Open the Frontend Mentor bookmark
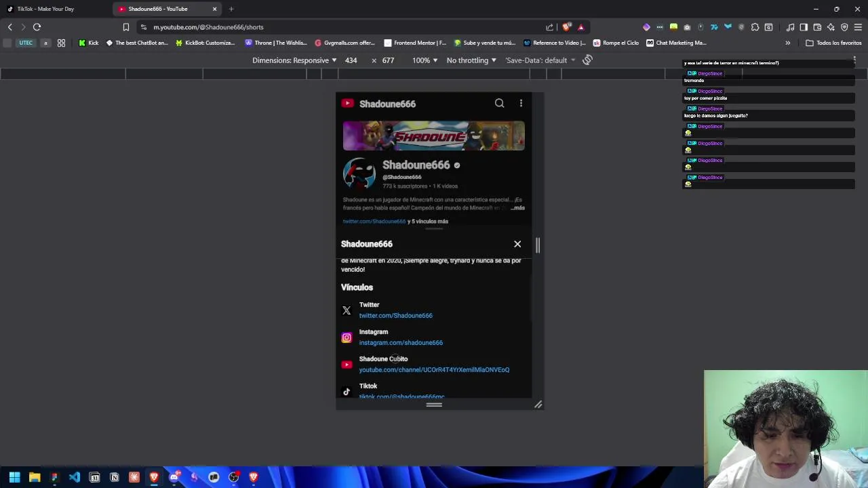 click(x=415, y=43)
